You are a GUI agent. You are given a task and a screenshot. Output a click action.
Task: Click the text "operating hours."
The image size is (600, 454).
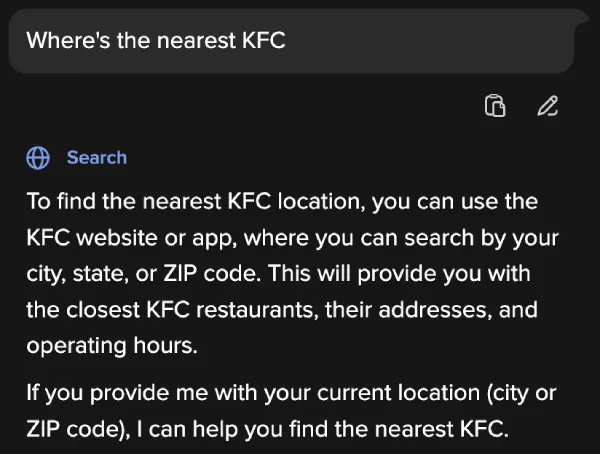112,346
